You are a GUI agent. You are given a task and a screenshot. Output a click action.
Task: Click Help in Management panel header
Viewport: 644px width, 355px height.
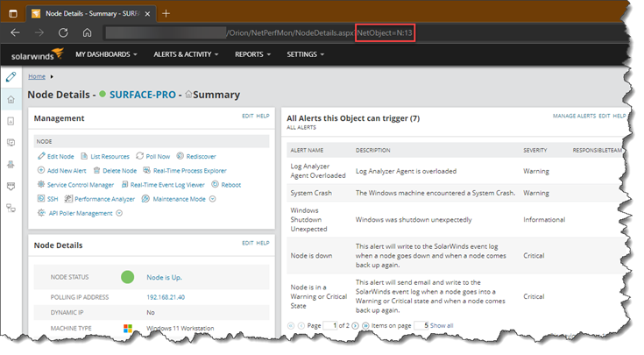(263, 116)
